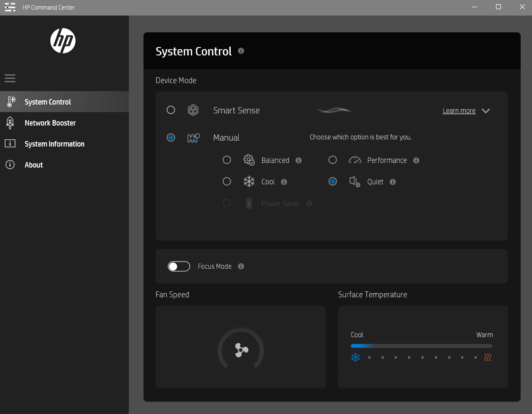
Task: Expand the Smart Sense chevron arrow
Action: coord(486,111)
